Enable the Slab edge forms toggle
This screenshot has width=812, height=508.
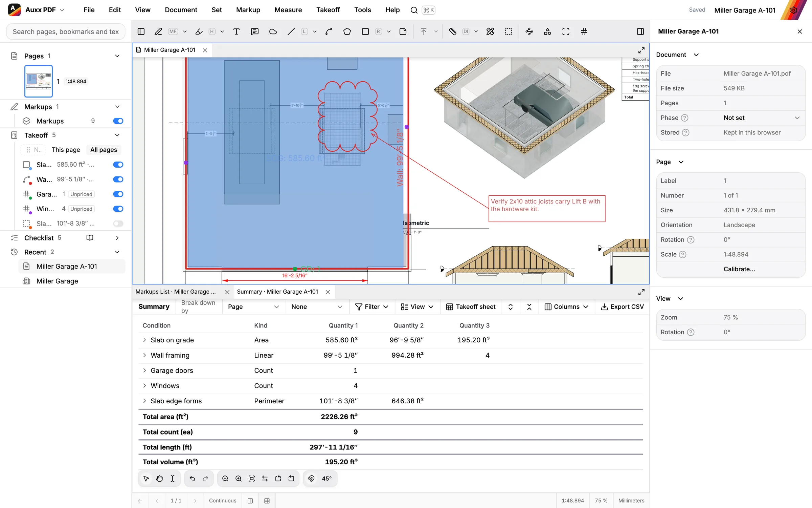(118, 224)
